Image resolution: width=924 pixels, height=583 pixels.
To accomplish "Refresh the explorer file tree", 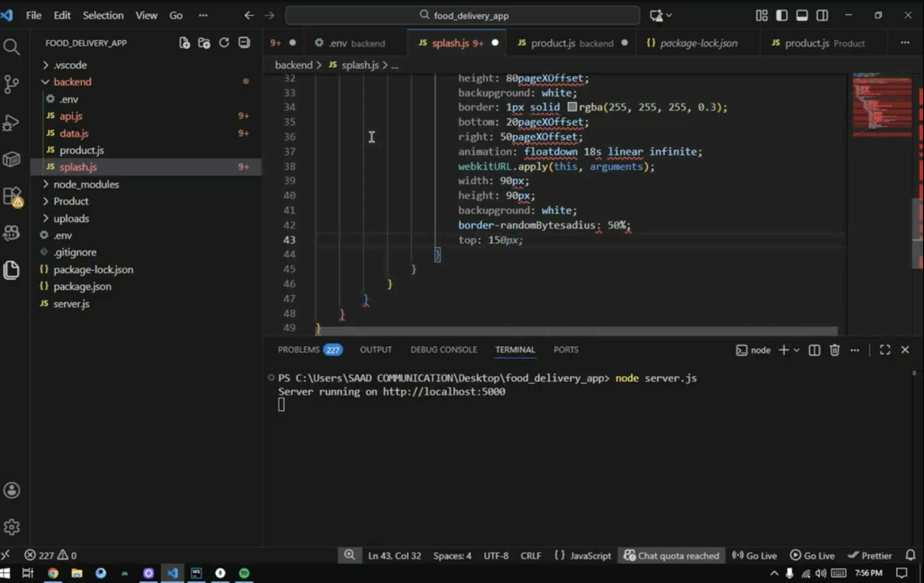I will 224,43.
